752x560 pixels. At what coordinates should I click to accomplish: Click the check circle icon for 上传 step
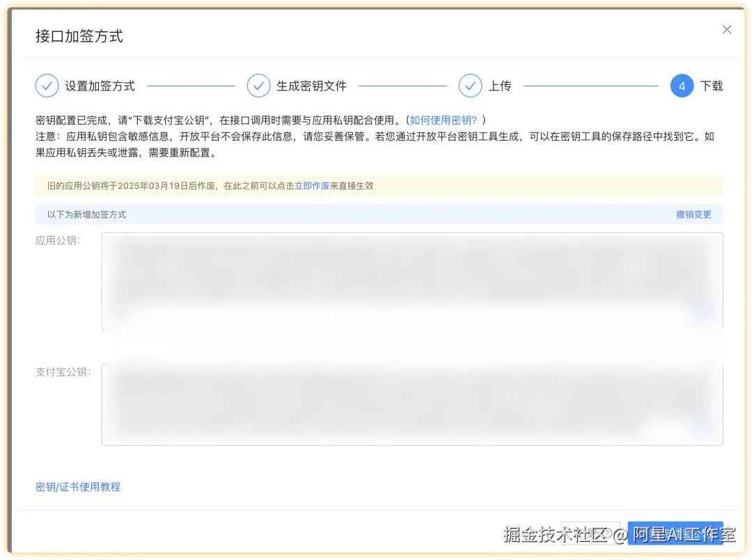[471, 85]
